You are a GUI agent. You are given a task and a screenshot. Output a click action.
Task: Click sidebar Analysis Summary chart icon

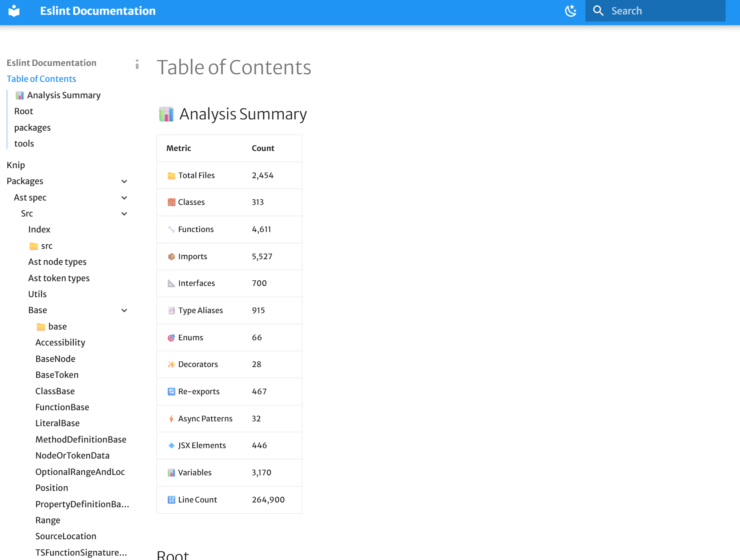20,95
